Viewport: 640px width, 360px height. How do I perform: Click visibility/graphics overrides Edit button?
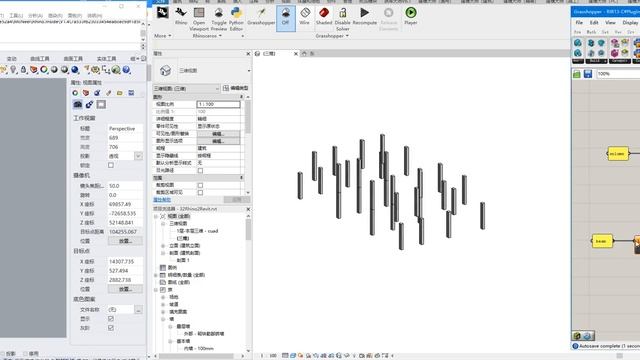click(x=218, y=133)
